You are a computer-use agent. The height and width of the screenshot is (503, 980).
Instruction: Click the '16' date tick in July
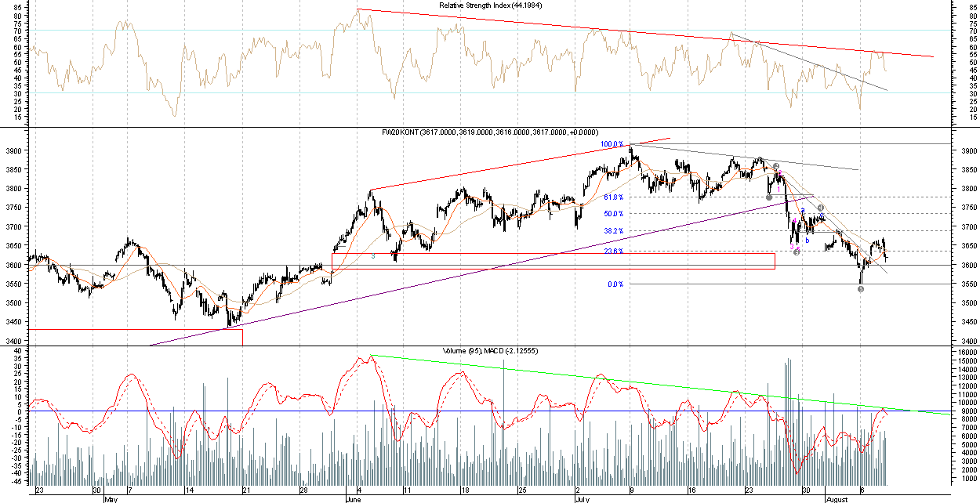coord(691,490)
